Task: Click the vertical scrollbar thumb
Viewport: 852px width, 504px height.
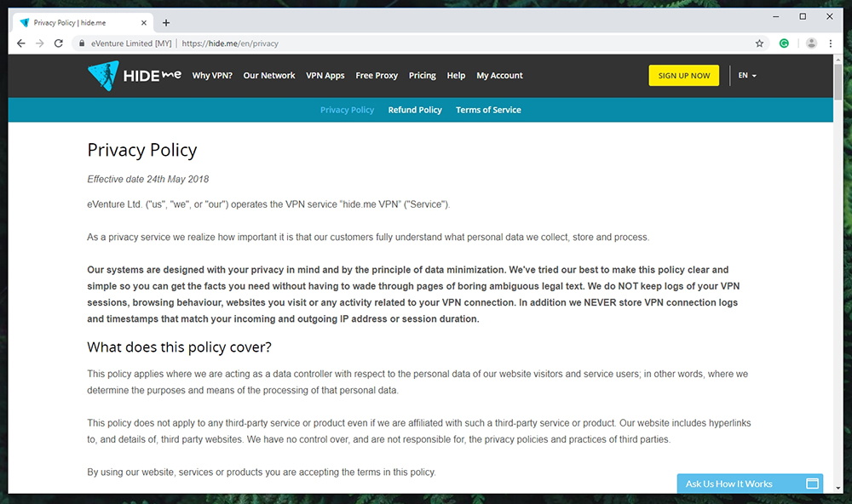Action: click(838, 82)
